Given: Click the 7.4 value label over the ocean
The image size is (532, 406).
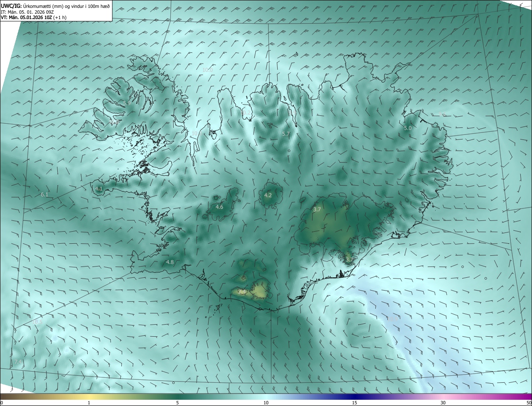Looking at the screenshot, I should (18, 362).
